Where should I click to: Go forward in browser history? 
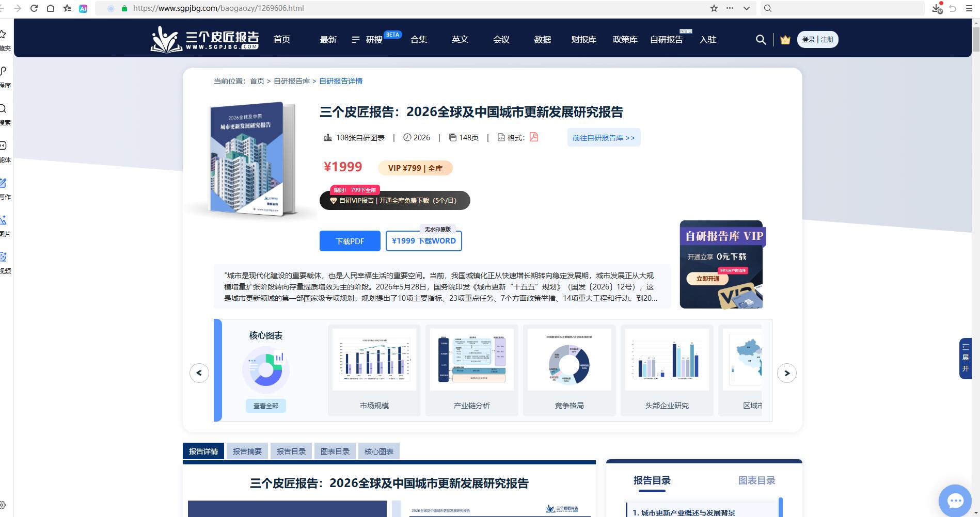(18, 8)
